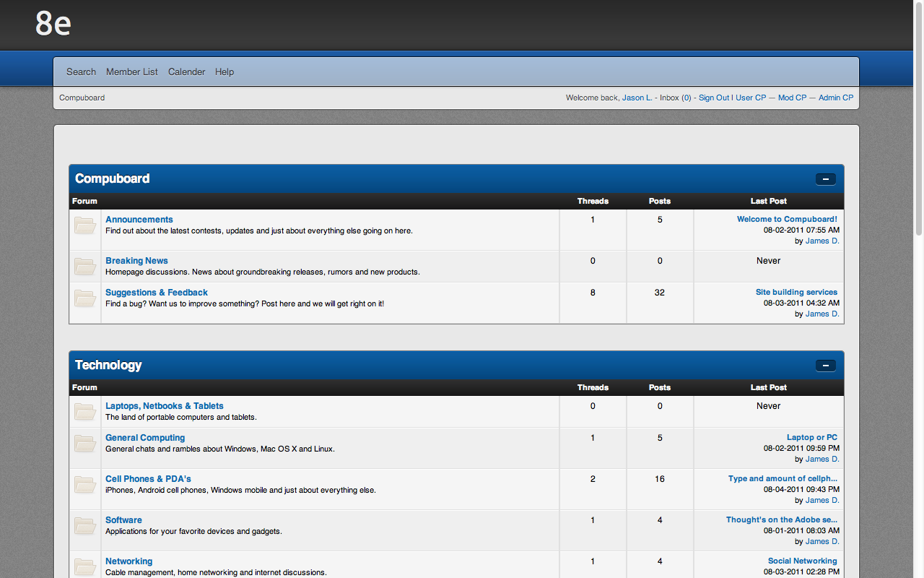Open the Search menu item

[x=81, y=72]
